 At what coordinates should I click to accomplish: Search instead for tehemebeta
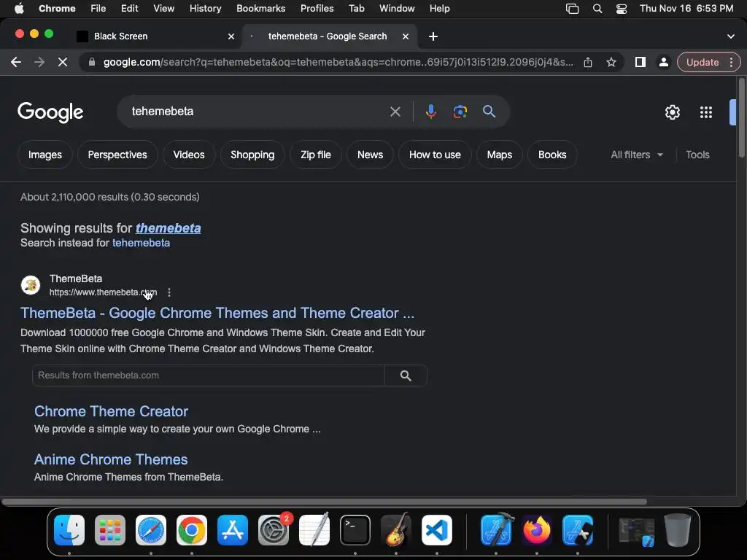click(141, 243)
